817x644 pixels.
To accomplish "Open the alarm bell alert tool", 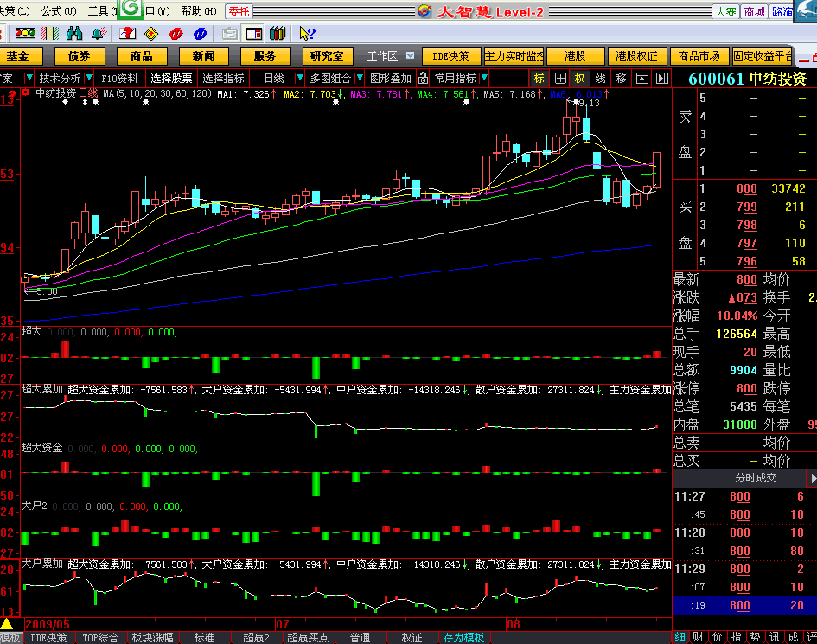I will 99,34.
